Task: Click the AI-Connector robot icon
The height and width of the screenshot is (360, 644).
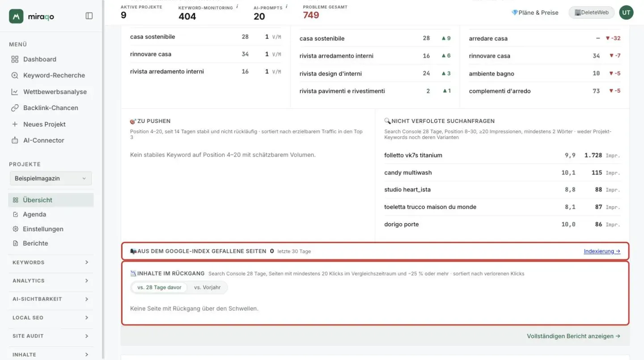Action: point(15,140)
